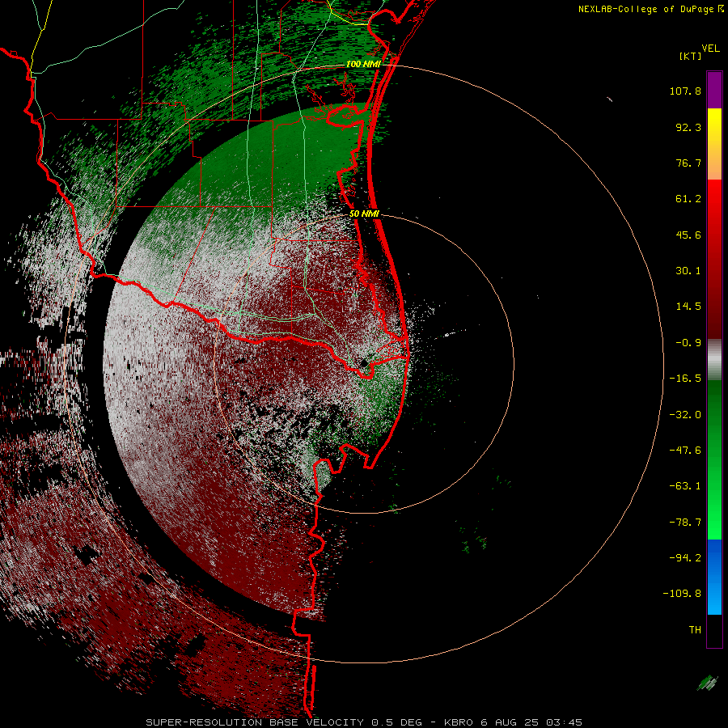The image size is (728, 728).
Task: Pick the blue segment of the velocity scale
Action: 714,577
